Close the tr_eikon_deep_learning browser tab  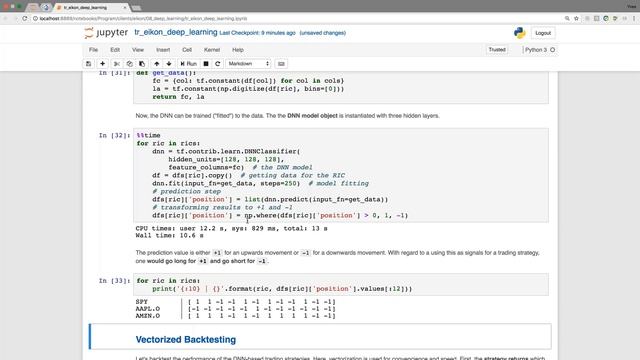tap(125, 8)
